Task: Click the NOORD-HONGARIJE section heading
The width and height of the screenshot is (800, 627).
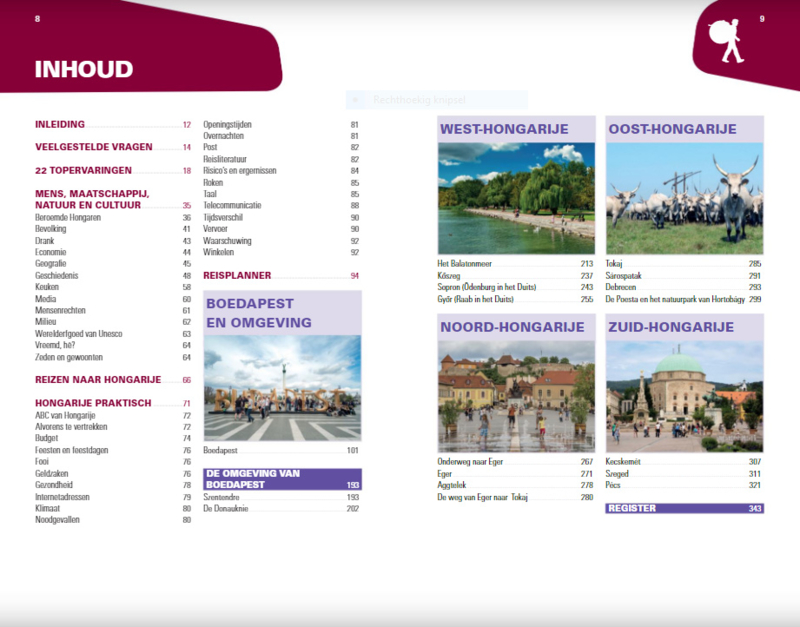Action: (x=512, y=327)
